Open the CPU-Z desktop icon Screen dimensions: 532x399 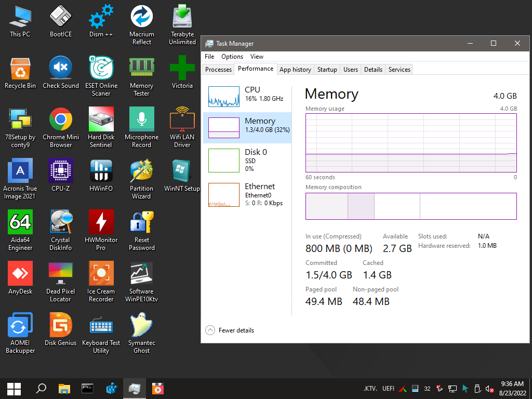(60, 171)
